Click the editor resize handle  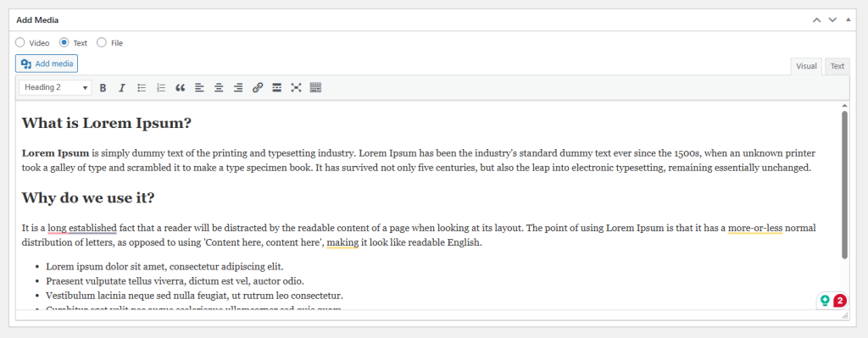[845, 315]
